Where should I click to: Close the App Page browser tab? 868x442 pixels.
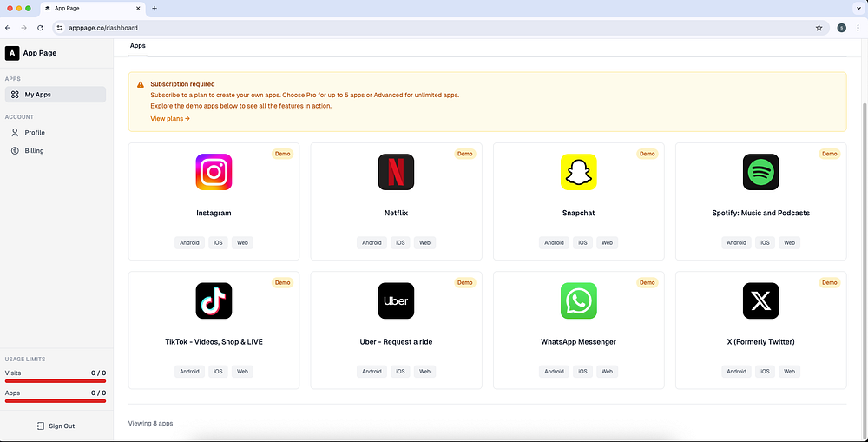(138, 9)
